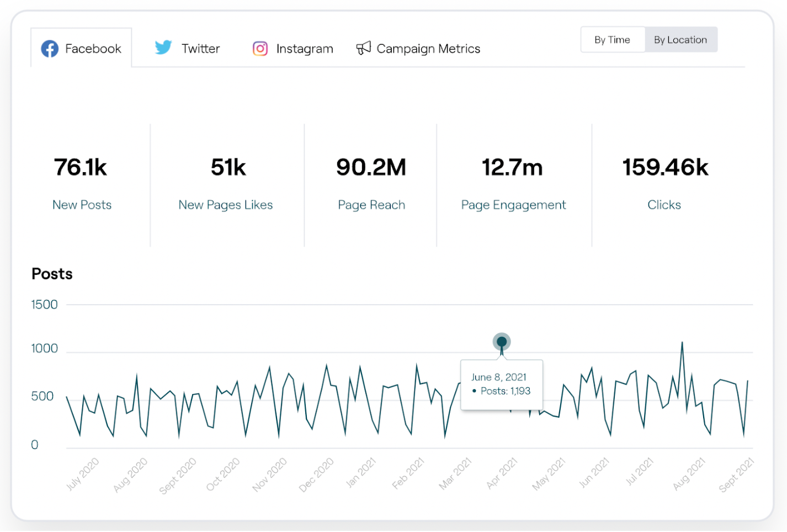Click the Posts tooltip showing 1,193
Viewport: 787px width, 532px height.
501,384
